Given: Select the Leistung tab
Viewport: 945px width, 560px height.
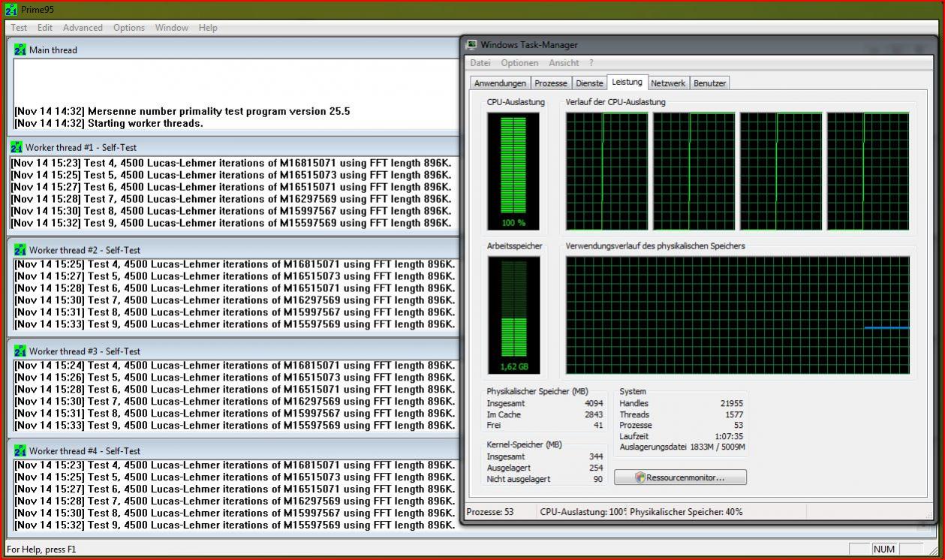Looking at the screenshot, I should click(627, 82).
